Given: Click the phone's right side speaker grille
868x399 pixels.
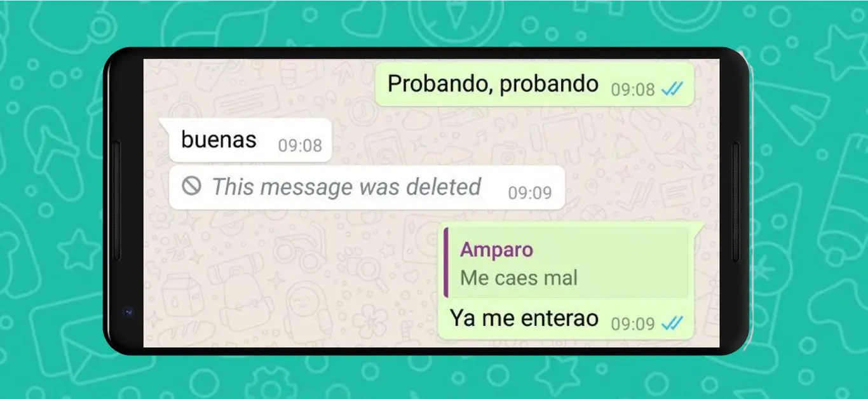Looking at the screenshot, I should (x=736, y=201).
